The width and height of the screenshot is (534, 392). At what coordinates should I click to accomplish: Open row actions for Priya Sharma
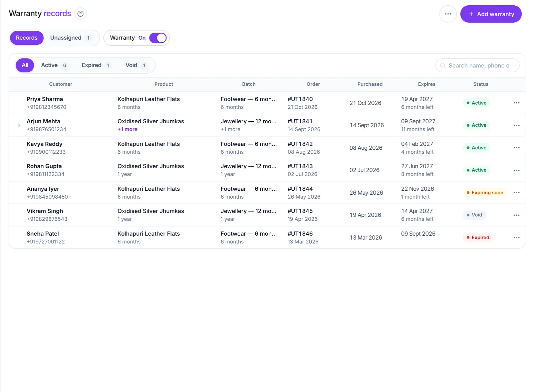pyautogui.click(x=516, y=103)
